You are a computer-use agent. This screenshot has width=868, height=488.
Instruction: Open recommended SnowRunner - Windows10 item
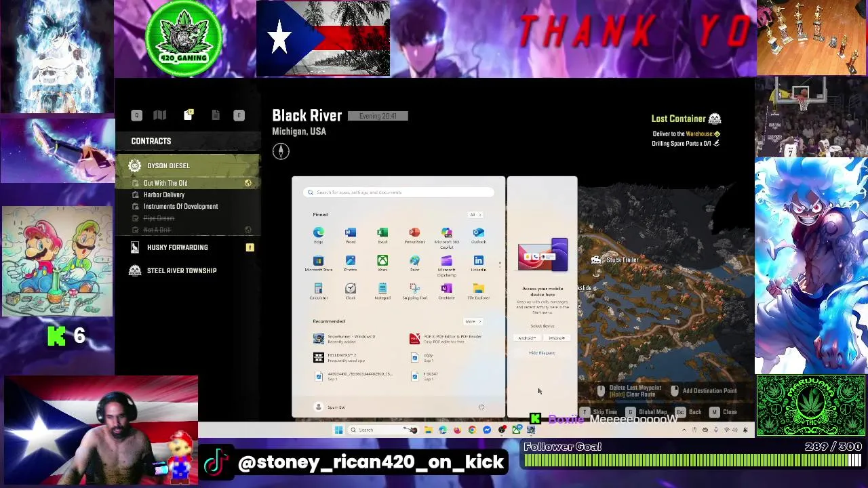coord(346,339)
